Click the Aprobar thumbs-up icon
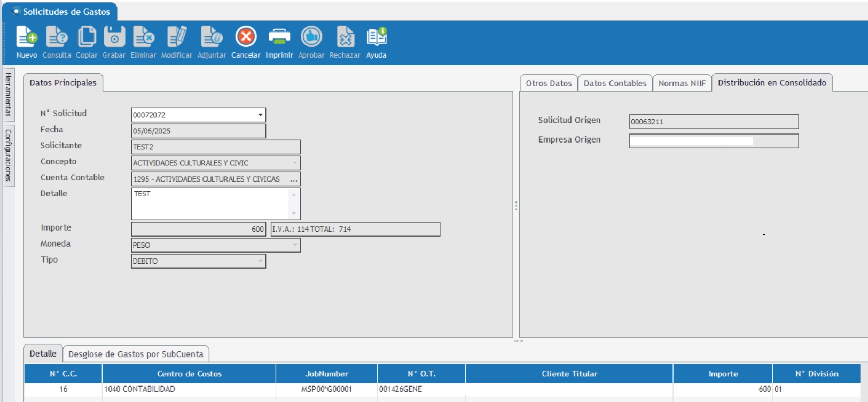The image size is (868, 402). click(311, 37)
